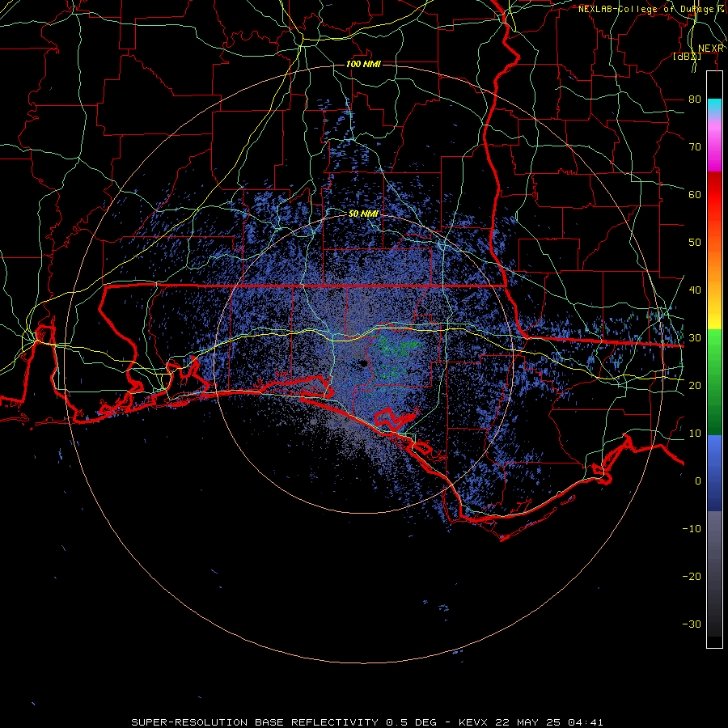Click the radar site black dot at center
The image size is (728, 728).
pos(363,363)
